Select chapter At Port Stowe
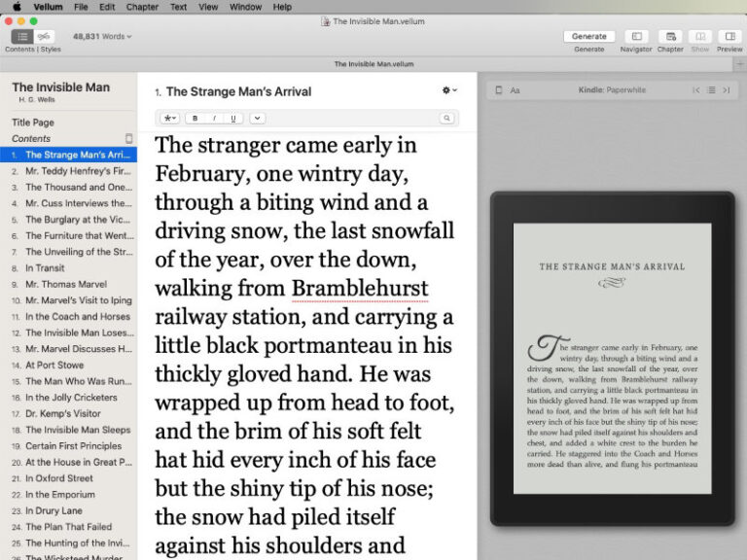Image resolution: width=747 pixels, height=560 pixels. click(69, 366)
